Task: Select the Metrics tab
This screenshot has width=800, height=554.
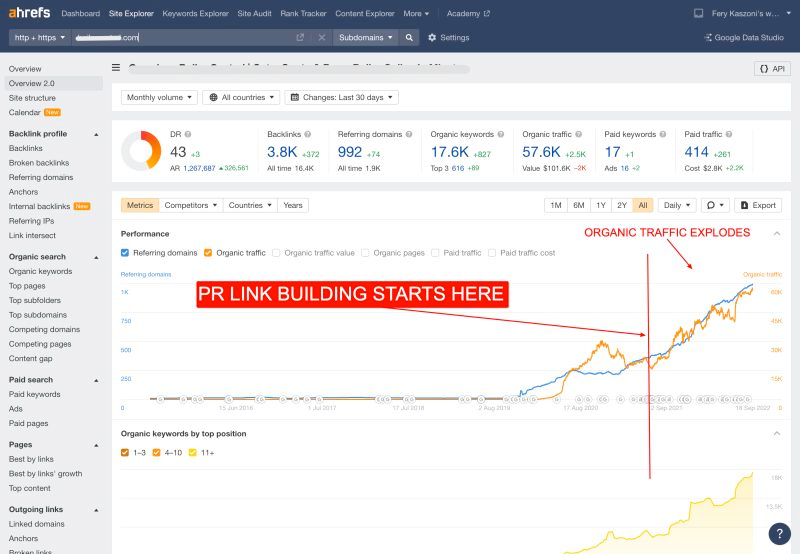Action: click(x=140, y=205)
